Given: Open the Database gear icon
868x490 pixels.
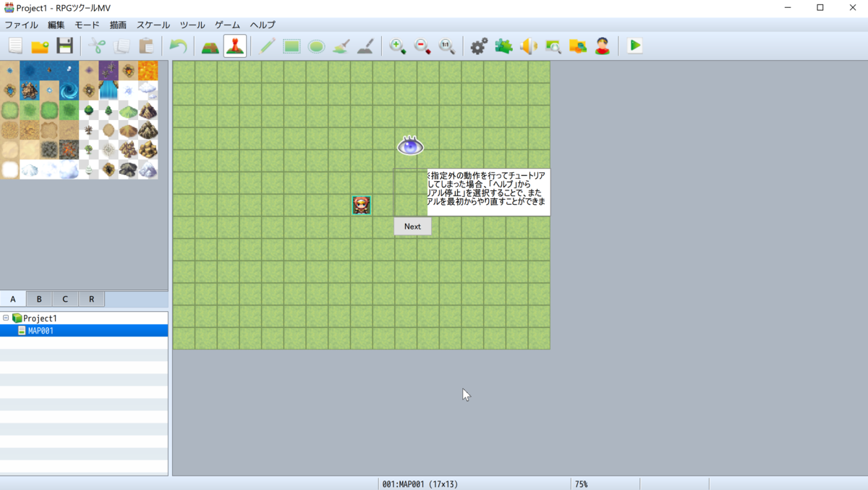Looking at the screenshot, I should 479,46.
